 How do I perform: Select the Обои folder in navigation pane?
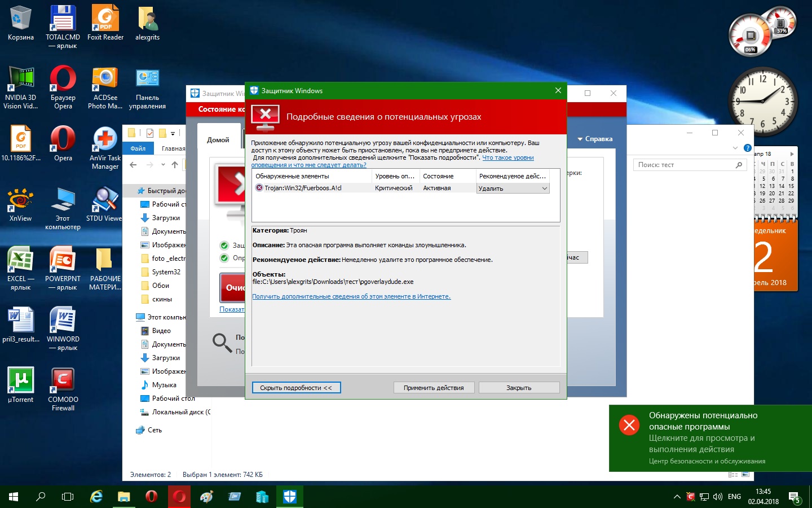coord(160,286)
